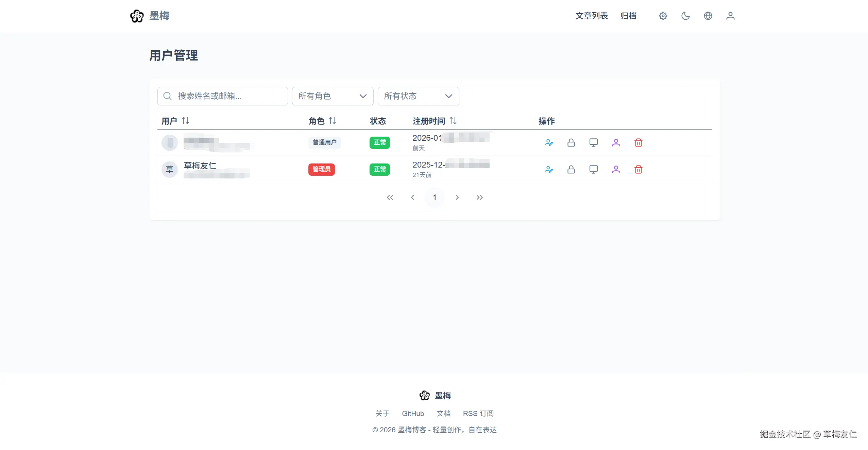Viewport: 868px width, 450px height.
Task: Click purple user icon for 草梅友仁
Action: pos(616,170)
